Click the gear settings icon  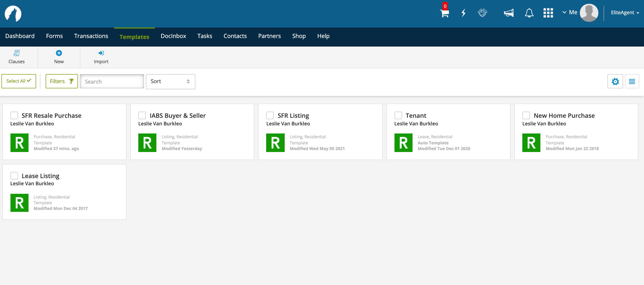coord(615,81)
